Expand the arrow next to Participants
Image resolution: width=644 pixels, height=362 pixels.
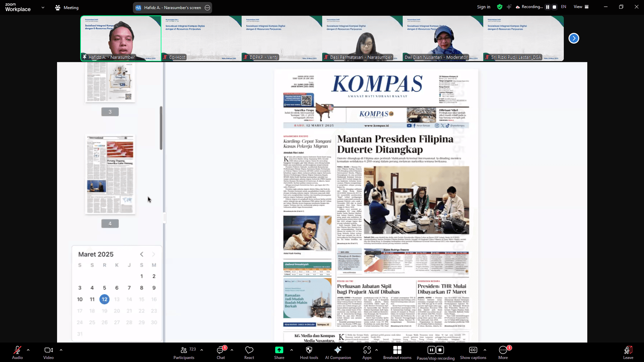click(x=202, y=350)
